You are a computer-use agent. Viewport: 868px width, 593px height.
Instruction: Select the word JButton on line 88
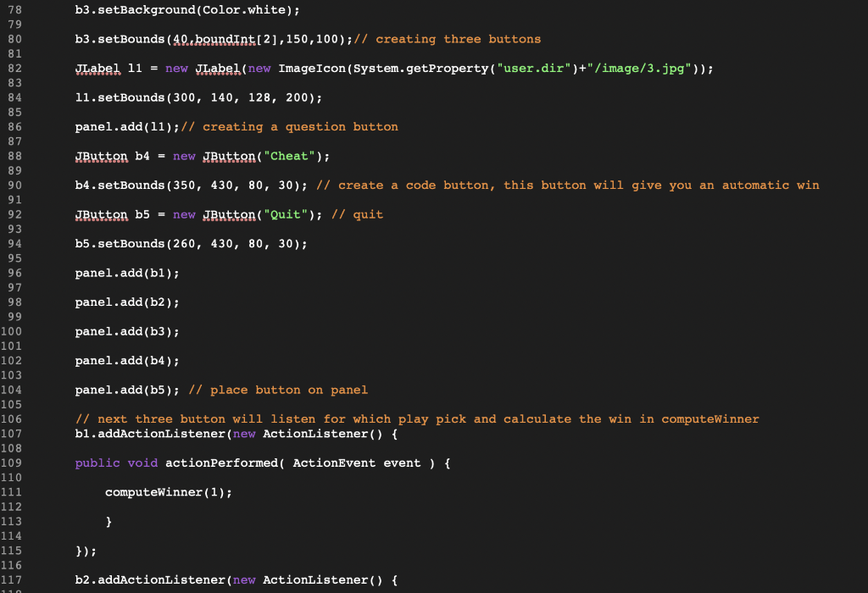click(x=100, y=156)
